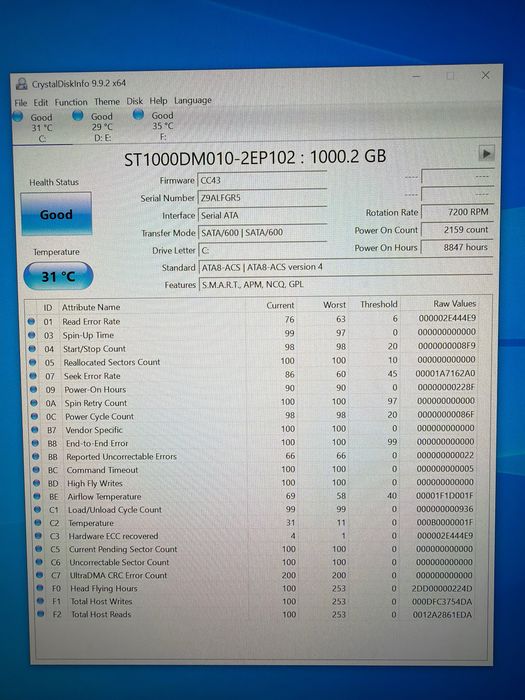Click the status dot for Vendor Specific
The image size is (525, 700).
tap(35, 430)
